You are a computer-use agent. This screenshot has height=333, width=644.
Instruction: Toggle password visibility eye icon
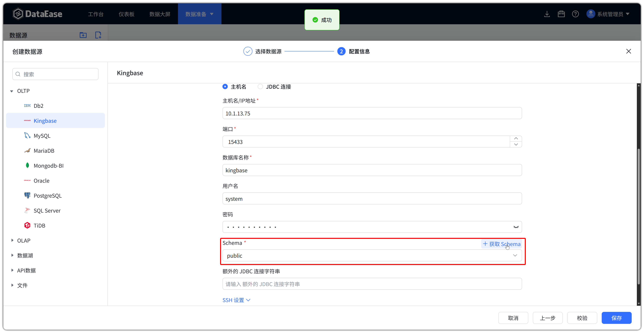coord(516,227)
